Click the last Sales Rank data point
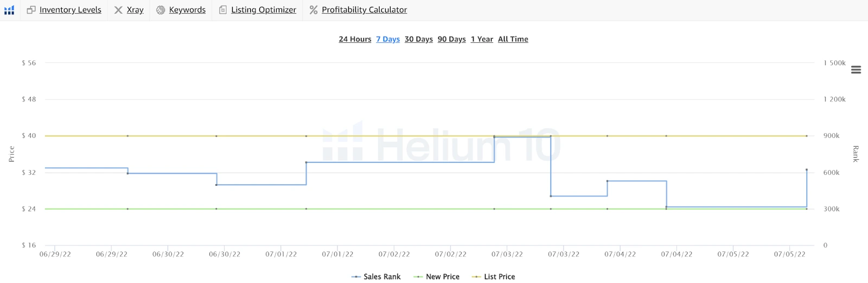868x283 pixels. pos(807,170)
